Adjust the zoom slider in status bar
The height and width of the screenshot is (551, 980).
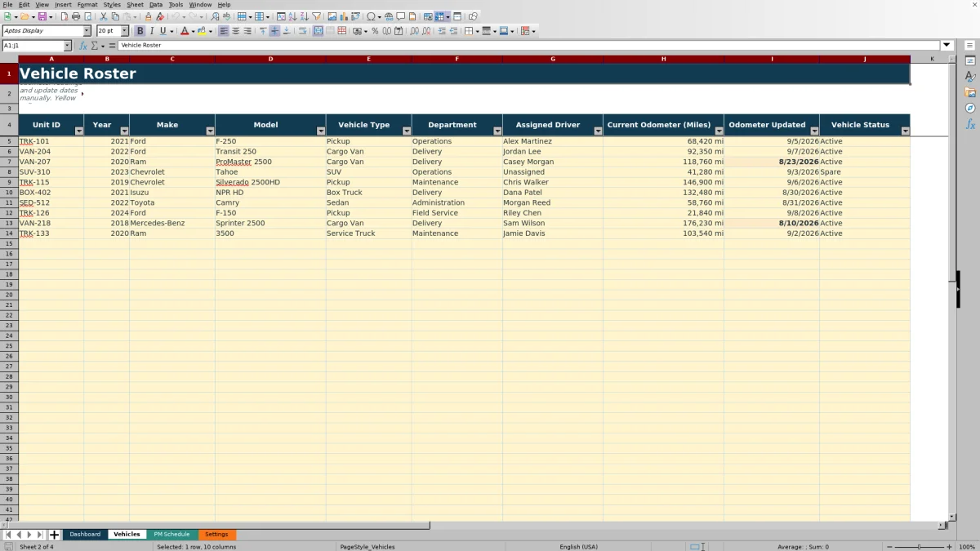920,547
